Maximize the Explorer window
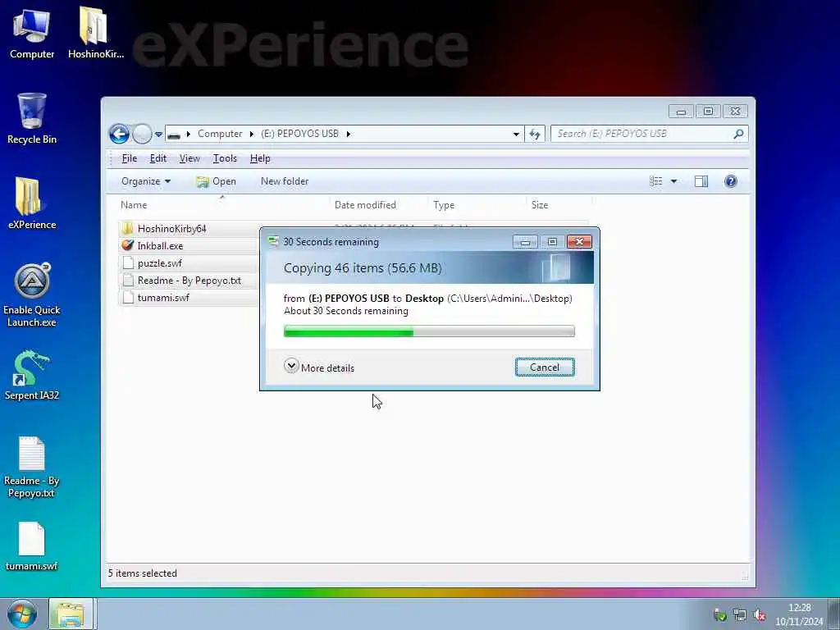The image size is (840, 630). pos(708,112)
